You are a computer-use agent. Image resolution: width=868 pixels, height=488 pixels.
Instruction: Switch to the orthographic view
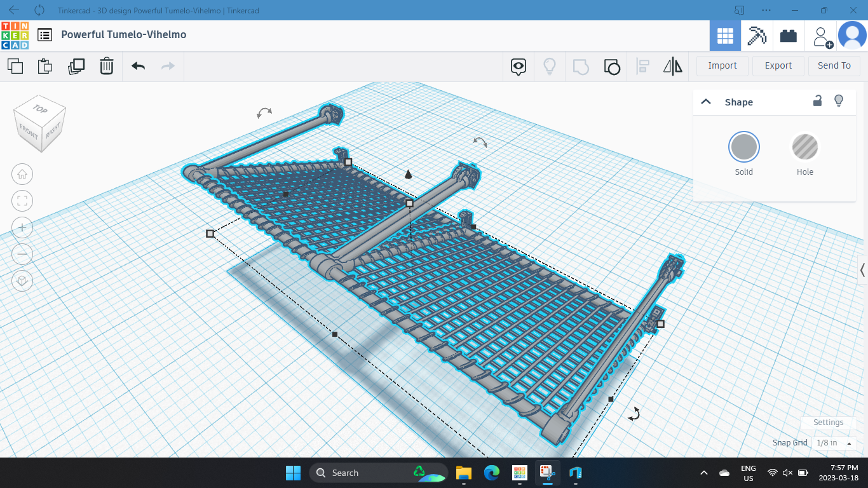[x=22, y=281]
